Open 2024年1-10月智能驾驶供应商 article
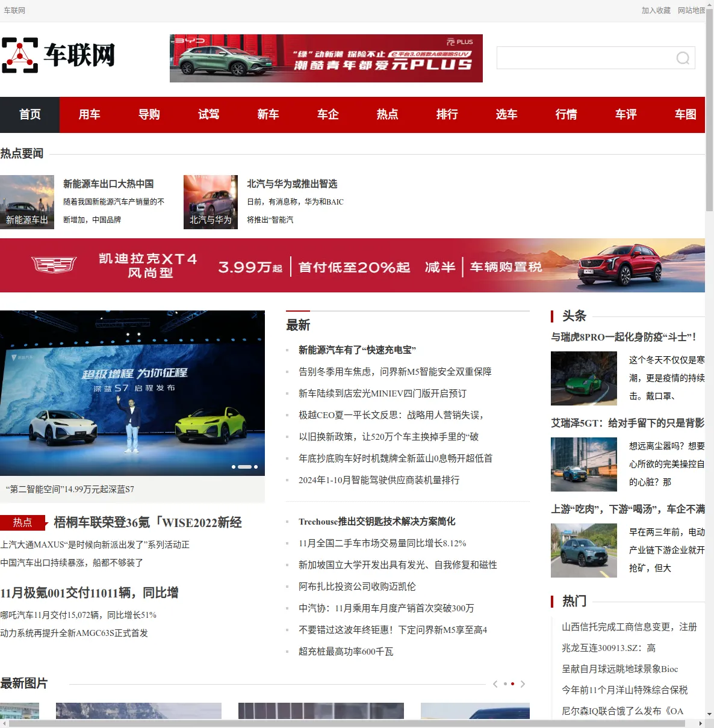714x728 pixels. tap(379, 480)
